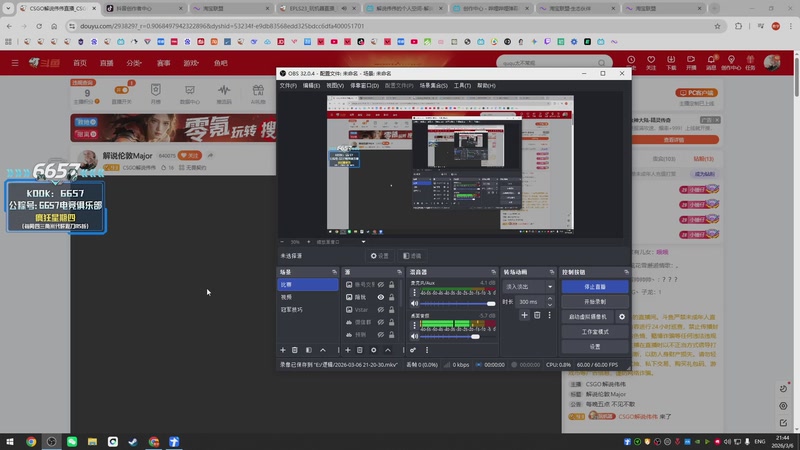800x450 pixels.
Task: Pop out the Sources dock with its header icon
Action: [x=399, y=272]
